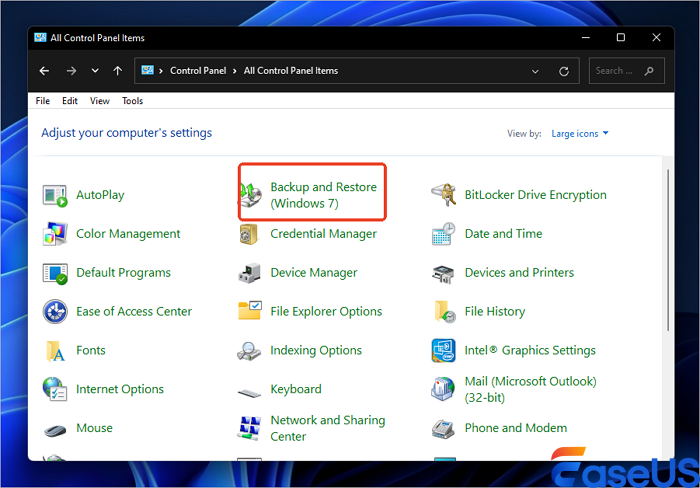Click the Search Control Panel field
The height and width of the screenshot is (488, 700).
click(x=615, y=71)
